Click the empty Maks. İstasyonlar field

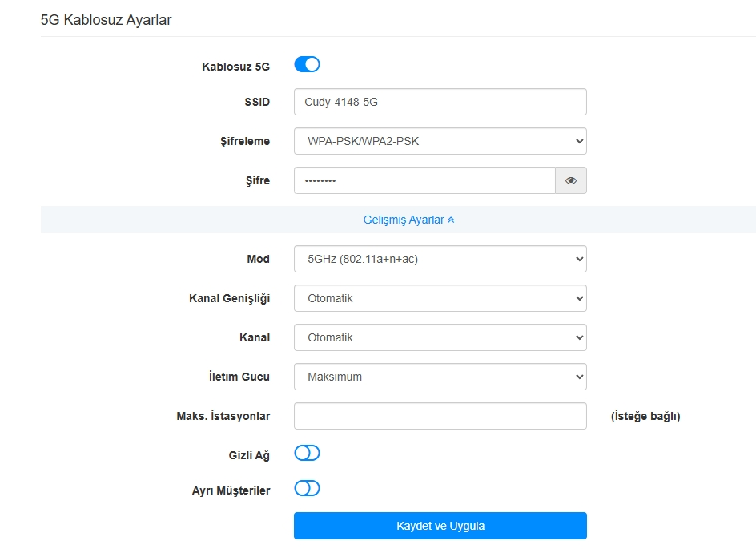440,416
